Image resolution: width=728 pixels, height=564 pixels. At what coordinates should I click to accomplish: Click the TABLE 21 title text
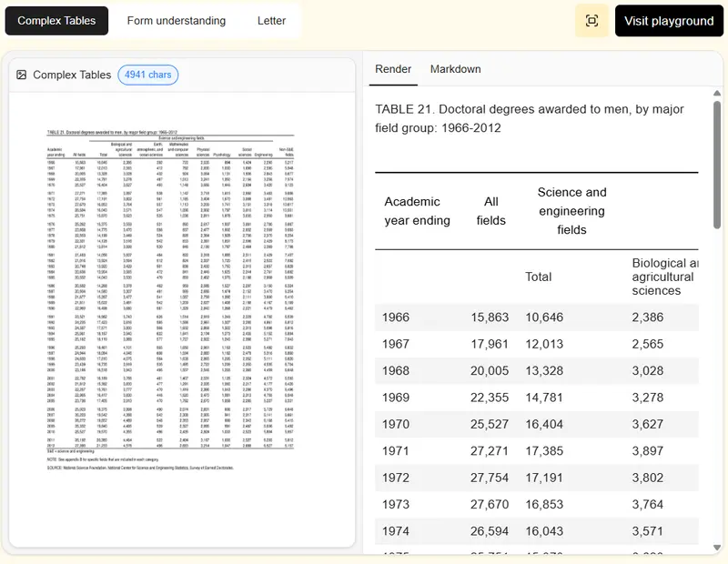[x=529, y=118]
